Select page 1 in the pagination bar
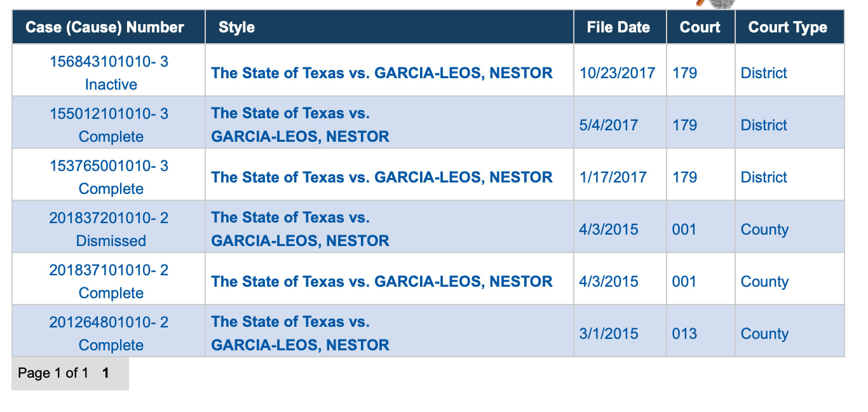 coord(105,373)
